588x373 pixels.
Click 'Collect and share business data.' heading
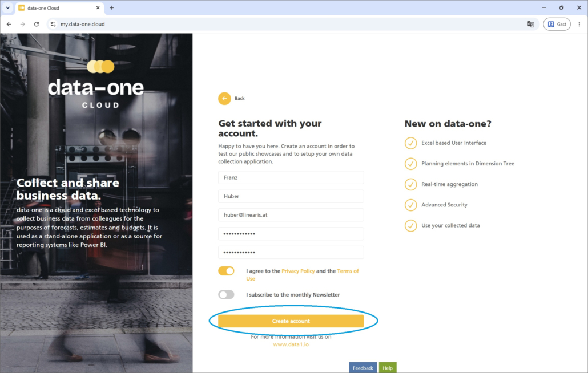coord(68,189)
